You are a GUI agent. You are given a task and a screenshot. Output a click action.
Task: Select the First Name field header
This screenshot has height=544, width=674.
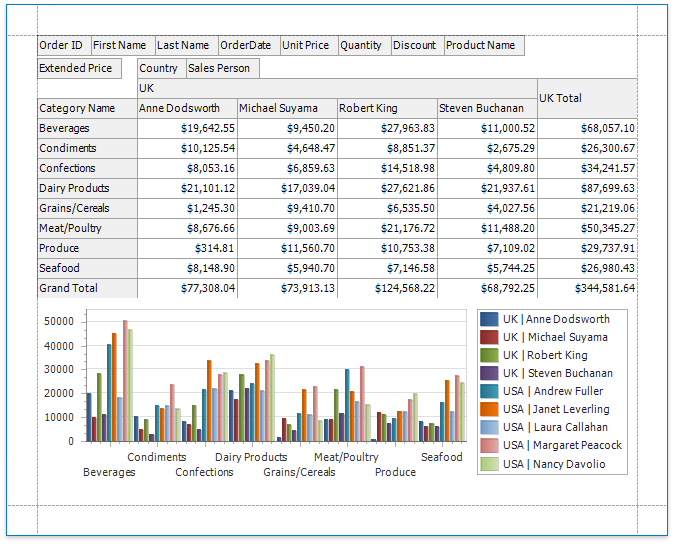tap(122, 45)
